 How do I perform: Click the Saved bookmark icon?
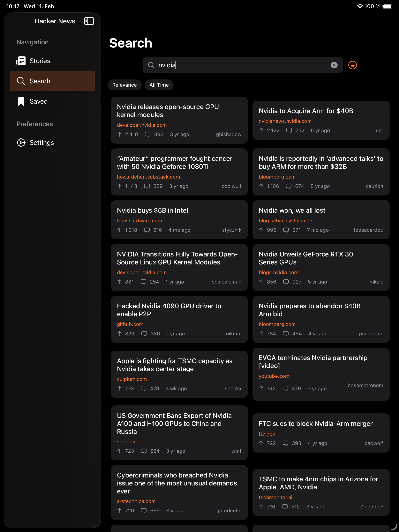(x=21, y=101)
